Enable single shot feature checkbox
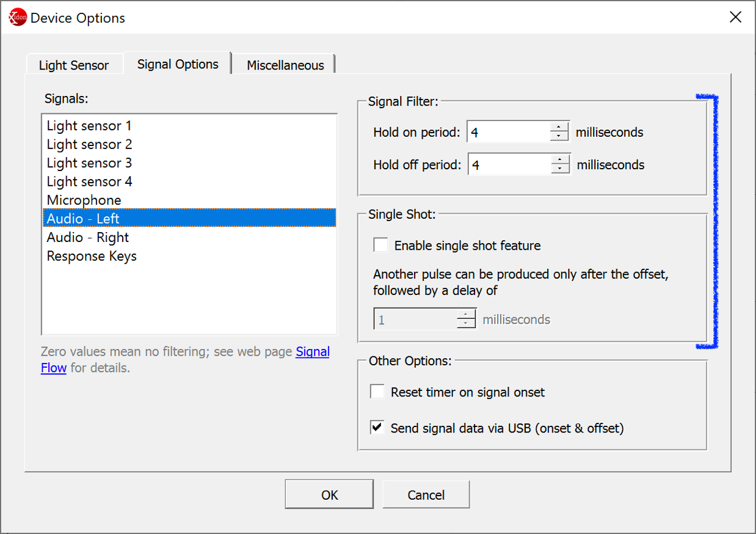 click(x=381, y=246)
